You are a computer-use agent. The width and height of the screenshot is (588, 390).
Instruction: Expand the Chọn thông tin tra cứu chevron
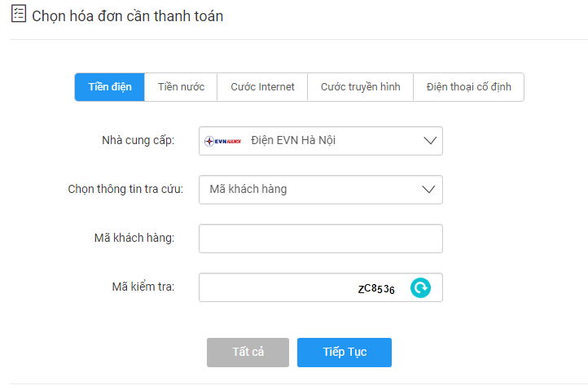click(x=428, y=190)
